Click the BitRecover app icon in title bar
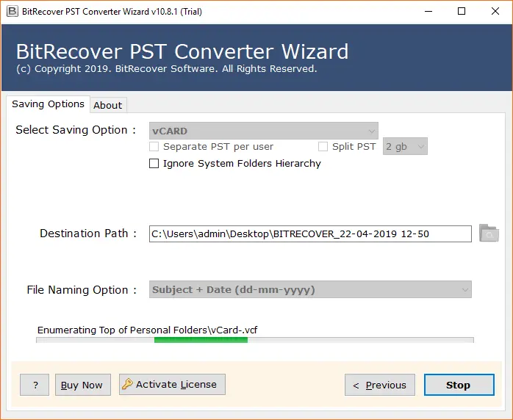This screenshot has width=513, height=420. tap(10, 11)
